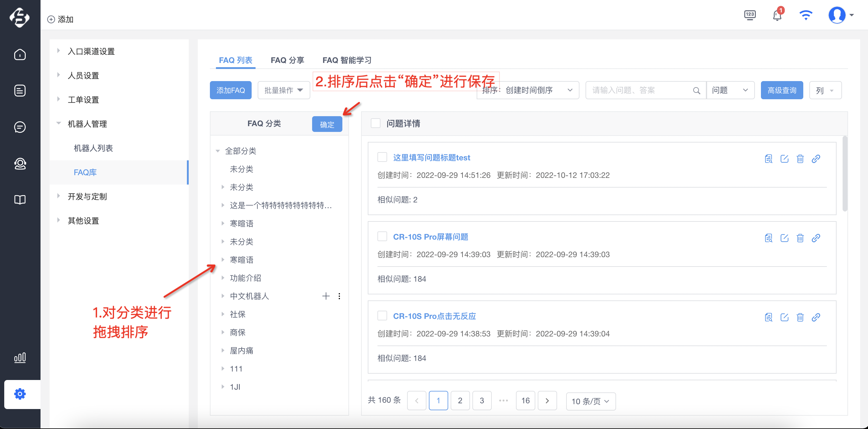Viewport: 868px width, 429px height.
Task: Click the home icon in left sidebar
Action: coord(20,54)
